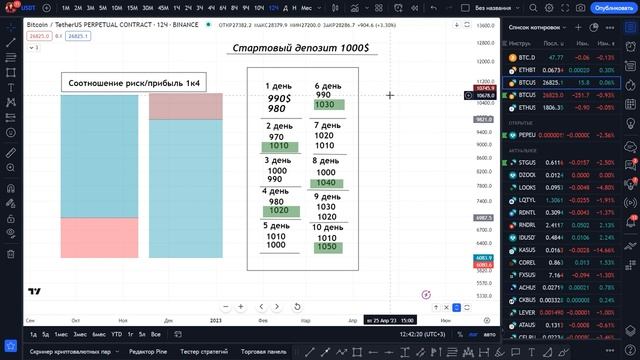Delete drawings with the trash icon

(x=11, y=254)
